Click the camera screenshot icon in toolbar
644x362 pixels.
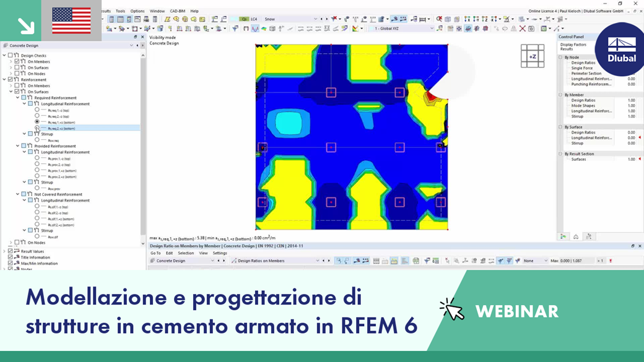pyautogui.click(x=531, y=28)
